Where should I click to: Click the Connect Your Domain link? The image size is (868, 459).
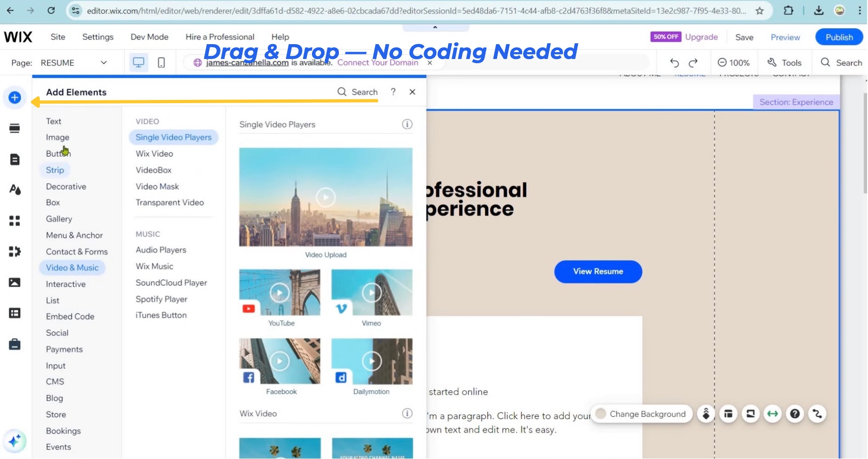(x=378, y=62)
